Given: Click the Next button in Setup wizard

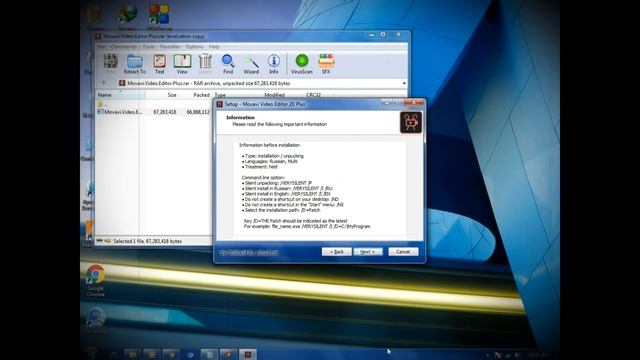Looking at the screenshot, I should pos(368,252).
